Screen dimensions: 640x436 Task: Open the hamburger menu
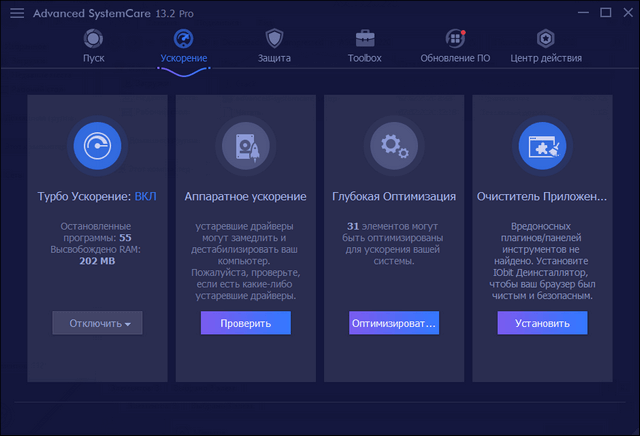[17, 13]
